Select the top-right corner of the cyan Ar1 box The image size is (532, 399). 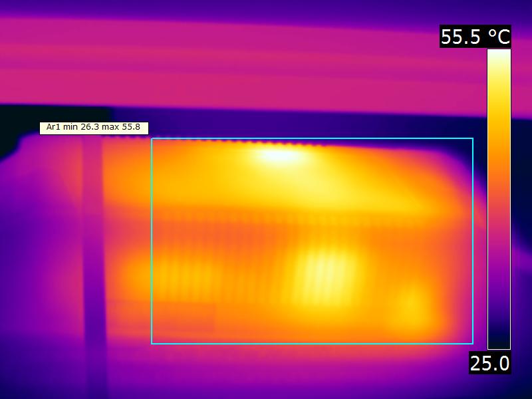click(473, 138)
